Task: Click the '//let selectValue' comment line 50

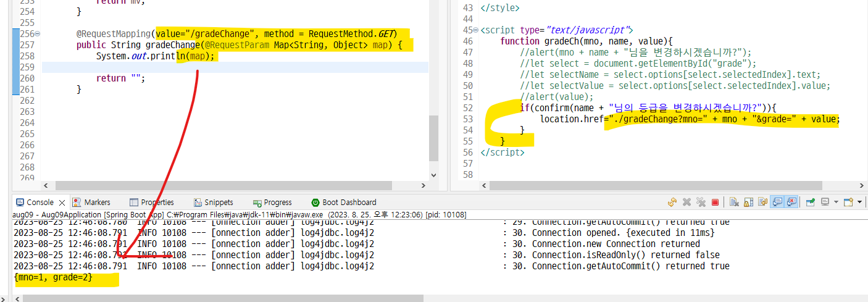Action: click(x=675, y=86)
